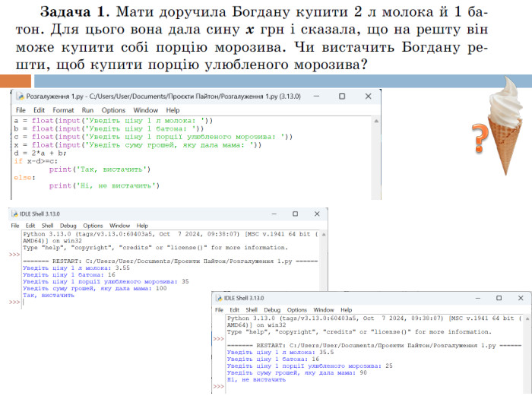This screenshot has height=399, width=532.
Task: Maximize the right IDLE Shell window
Action: pos(499,298)
